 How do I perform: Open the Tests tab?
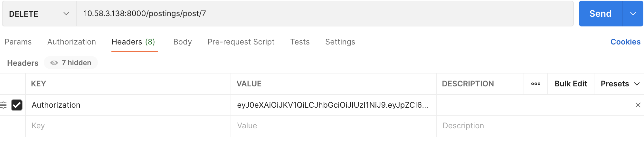[x=300, y=42]
